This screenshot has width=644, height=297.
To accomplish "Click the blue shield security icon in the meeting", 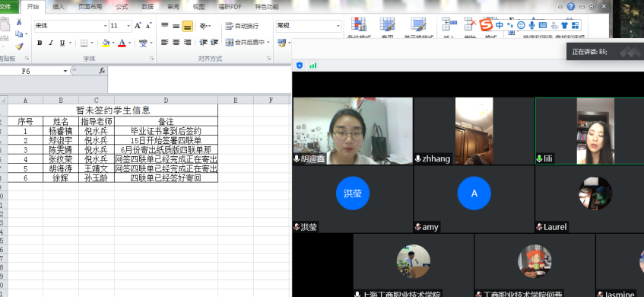I will [300, 65].
